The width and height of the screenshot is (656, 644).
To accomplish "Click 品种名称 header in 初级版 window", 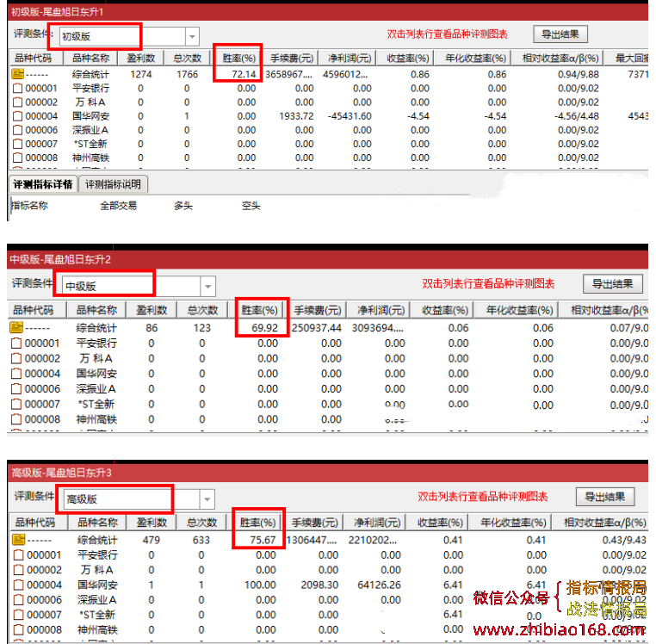I will pos(90,59).
